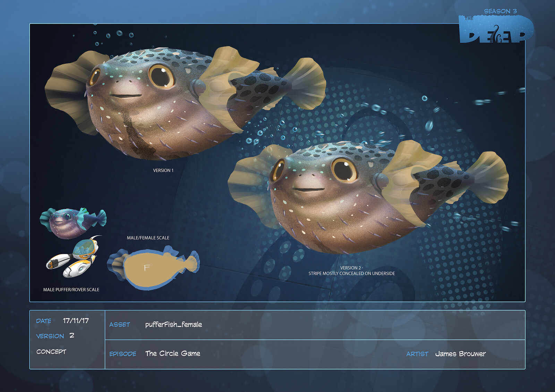555x392 pixels.
Task: Click the female scale silhouette marked F
Action: [x=153, y=268]
